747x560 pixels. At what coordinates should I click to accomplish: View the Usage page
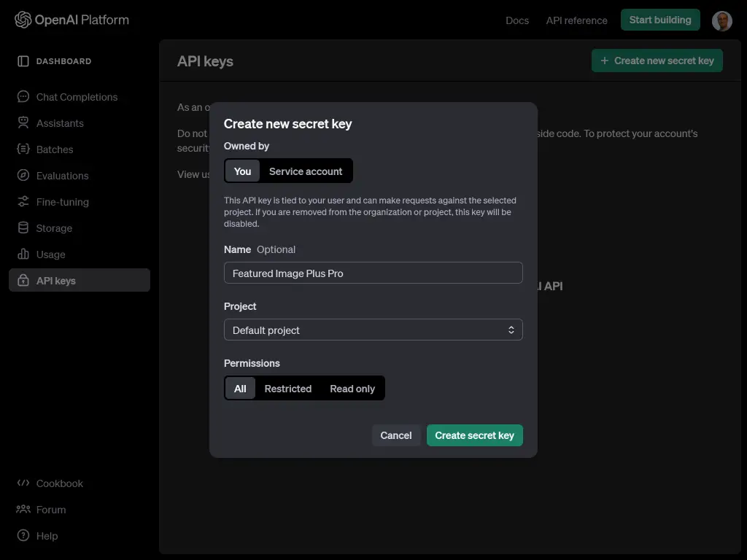pyautogui.click(x=79, y=254)
